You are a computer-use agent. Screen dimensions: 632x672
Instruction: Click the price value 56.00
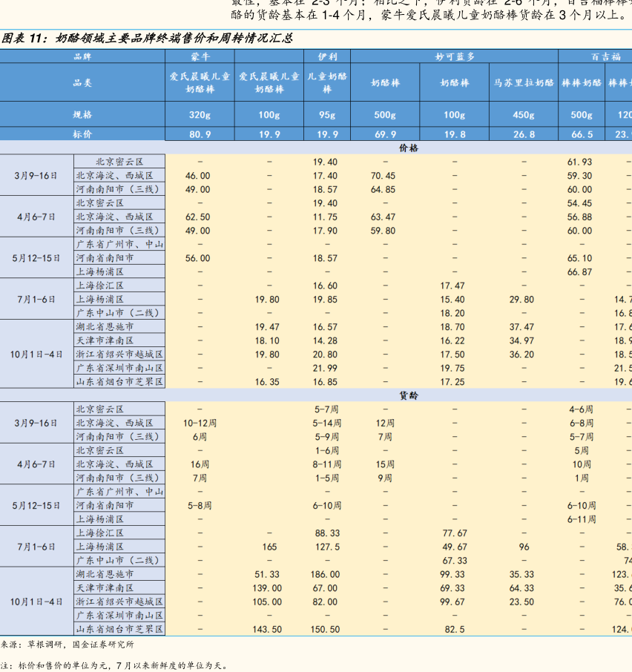pyautogui.click(x=197, y=258)
